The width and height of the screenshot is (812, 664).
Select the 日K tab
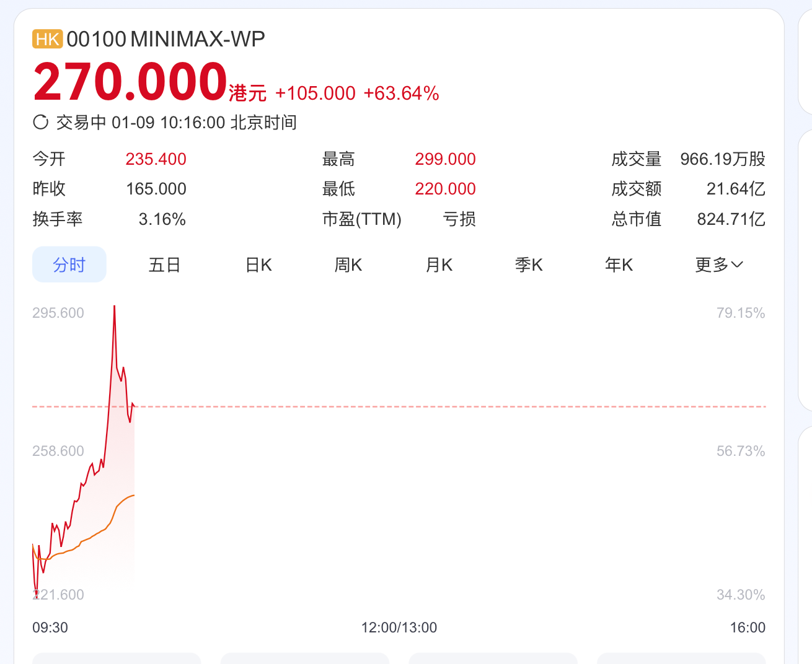click(258, 265)
